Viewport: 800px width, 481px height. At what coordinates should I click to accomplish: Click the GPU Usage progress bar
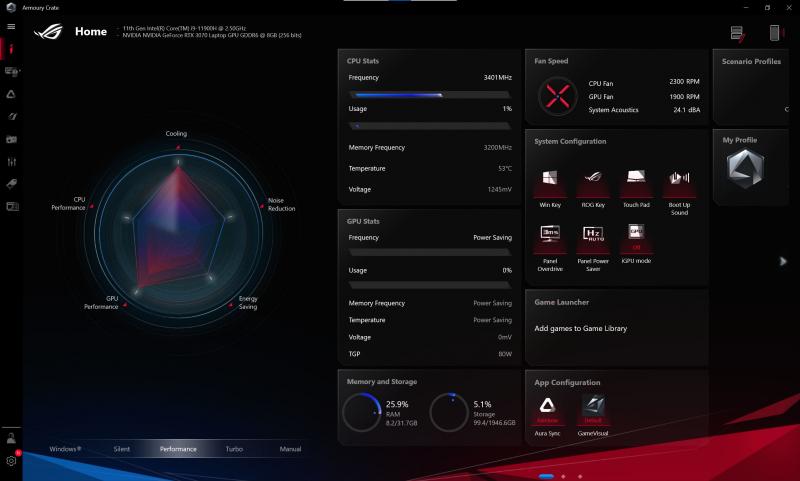coord(430,285)
